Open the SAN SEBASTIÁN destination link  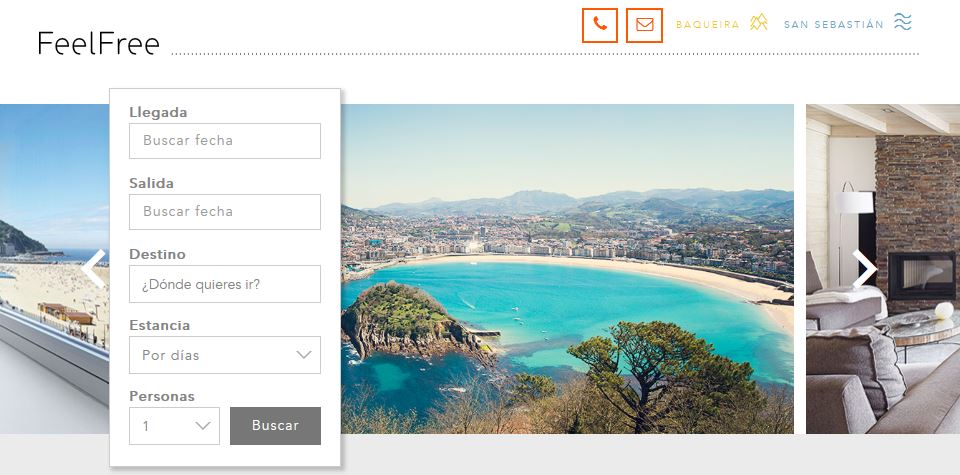[833, 24]
